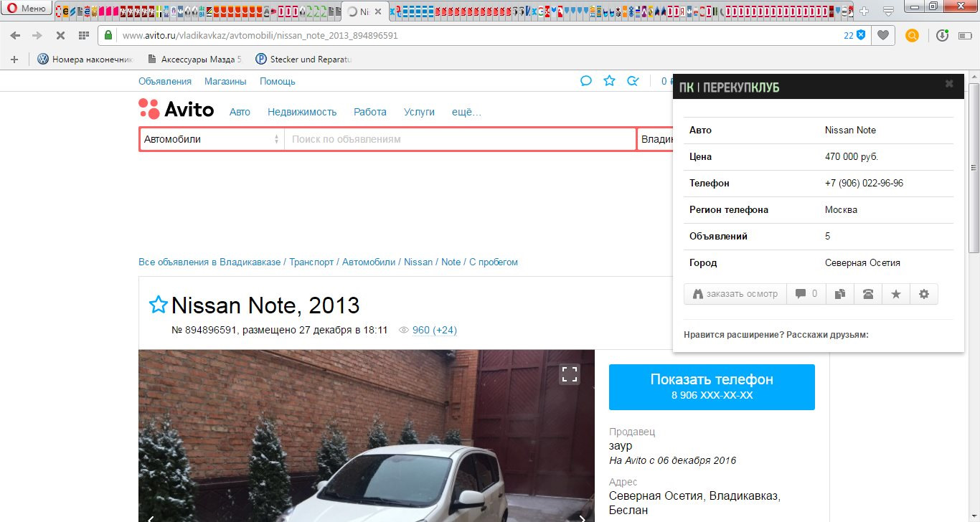Click заказать осмотр button in Перекупклуб
This screenshot has height=522, width=980.
(x=735, y=294)
